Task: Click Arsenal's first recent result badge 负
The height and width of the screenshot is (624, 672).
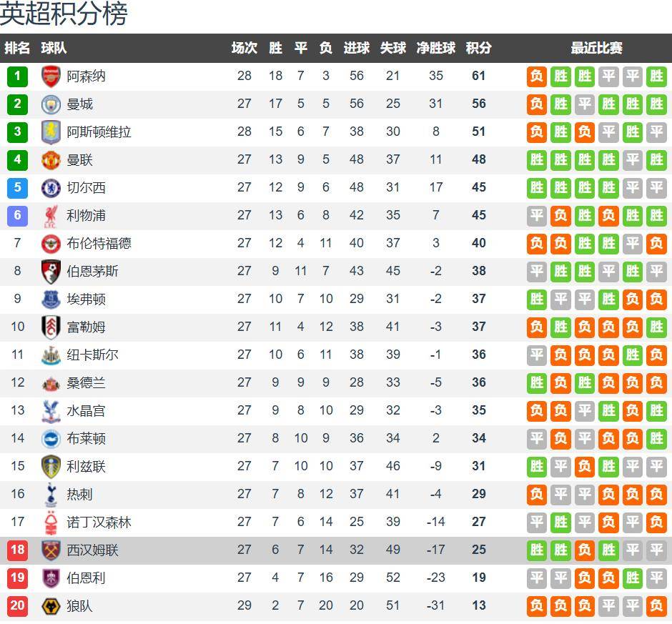Action: tap(537, 76)
